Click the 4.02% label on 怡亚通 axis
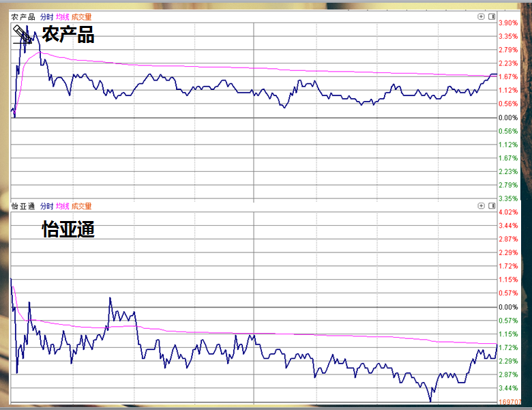532x410 pixels. click(509, 212)
